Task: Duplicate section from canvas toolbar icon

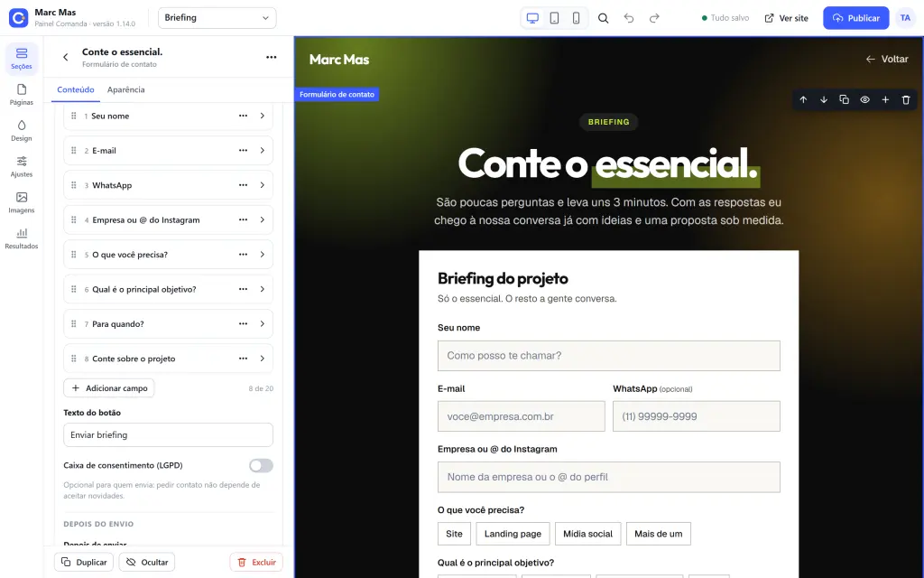Action: coord(845,99)
